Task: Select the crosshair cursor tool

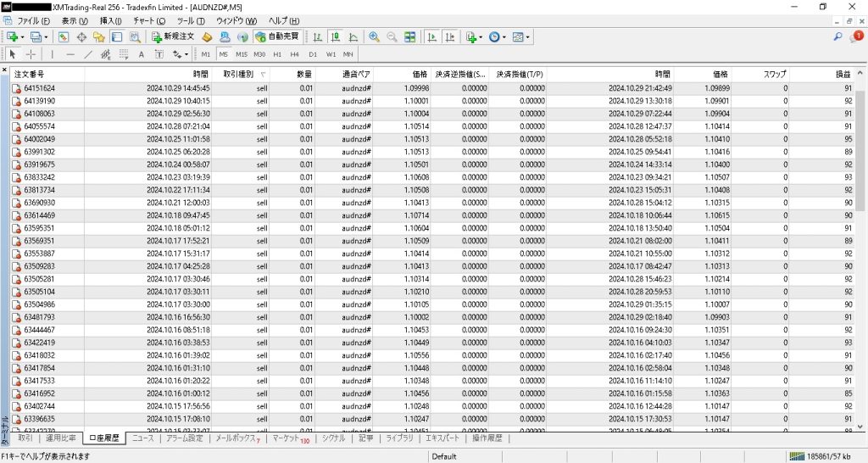Action: coord(31,54)
